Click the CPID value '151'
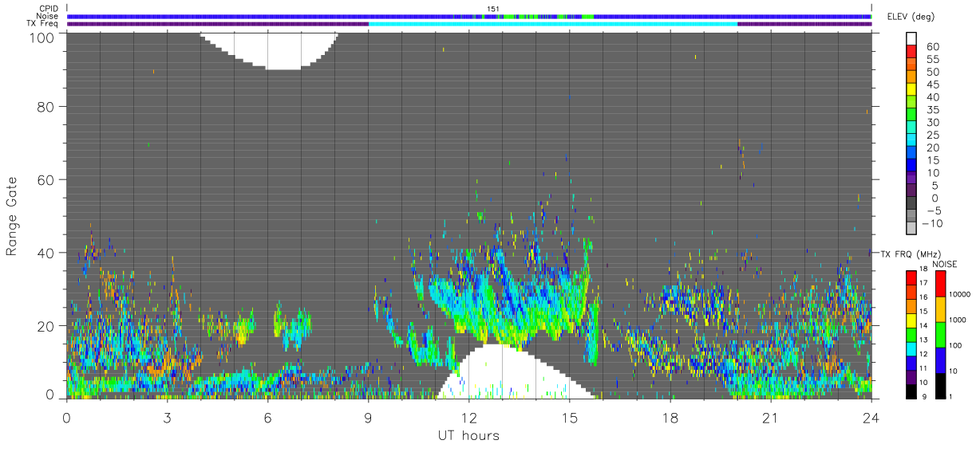Screen dimensions: 980x452 pyautogui.click(x=493, y=9)
